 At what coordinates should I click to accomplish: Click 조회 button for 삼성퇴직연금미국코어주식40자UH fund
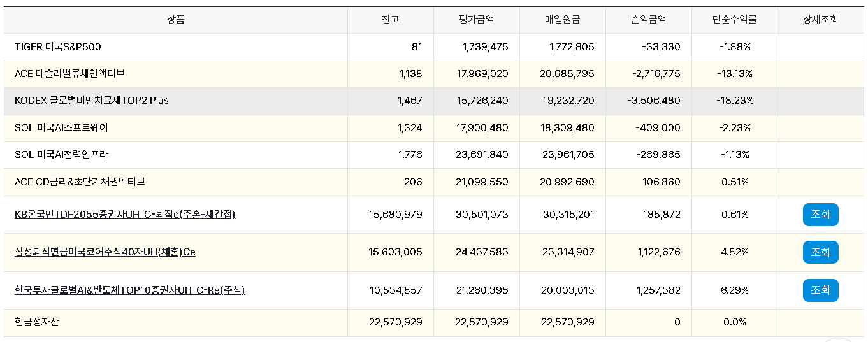[x=820, y=252]
